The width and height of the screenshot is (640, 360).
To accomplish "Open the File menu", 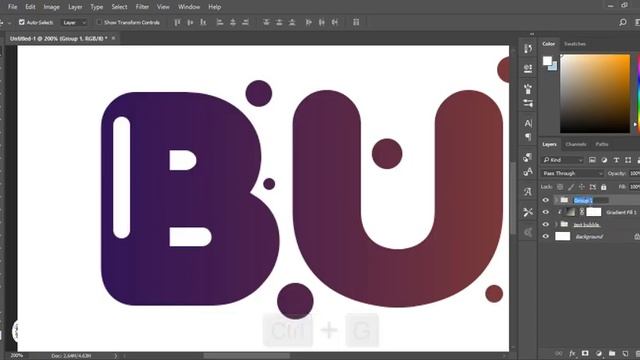I will [13, 7].
